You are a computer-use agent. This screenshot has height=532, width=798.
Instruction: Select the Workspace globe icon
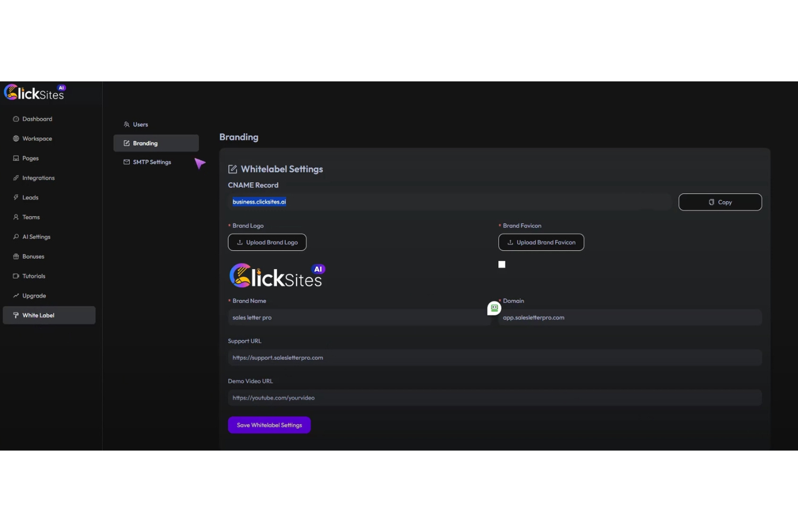[x=16, y=139]
